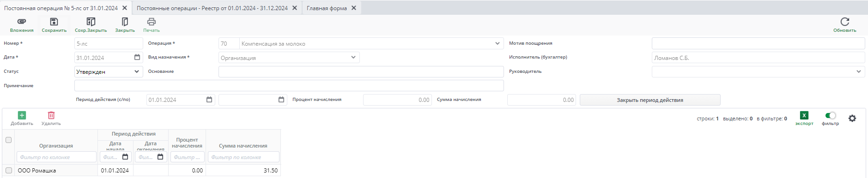Viewport: 868px width, 178px height.
Task: Switch to the Главная форма tab
Action: [x=327, y=8]
